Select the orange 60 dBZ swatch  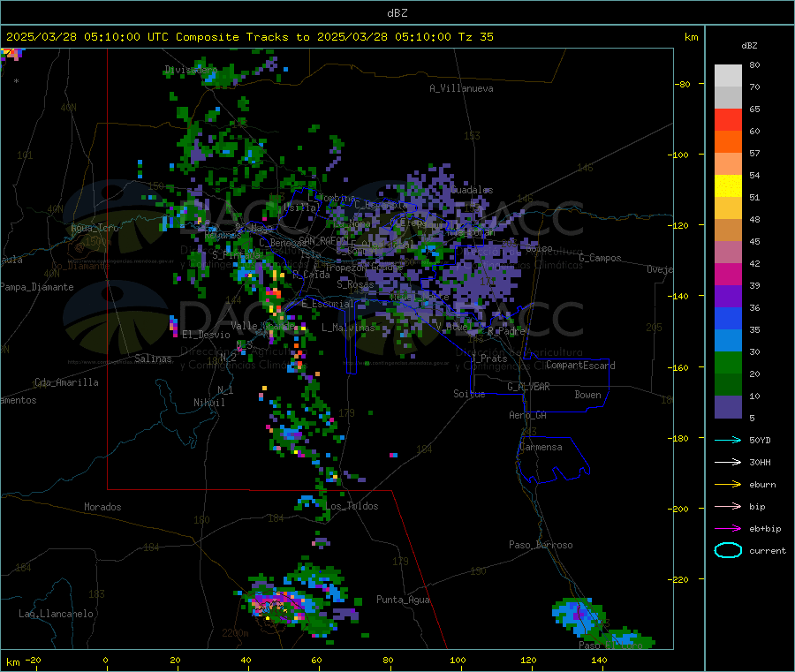click(x=728, y=142)
